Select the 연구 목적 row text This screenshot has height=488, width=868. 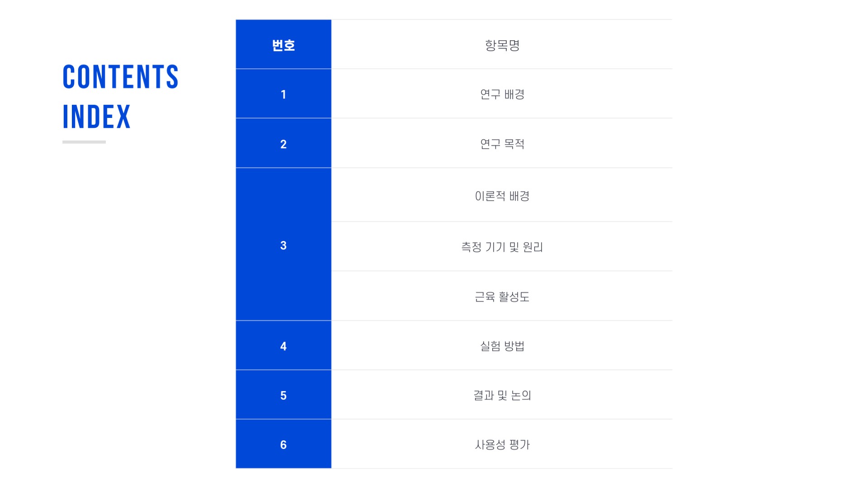(x=502, y=144)
